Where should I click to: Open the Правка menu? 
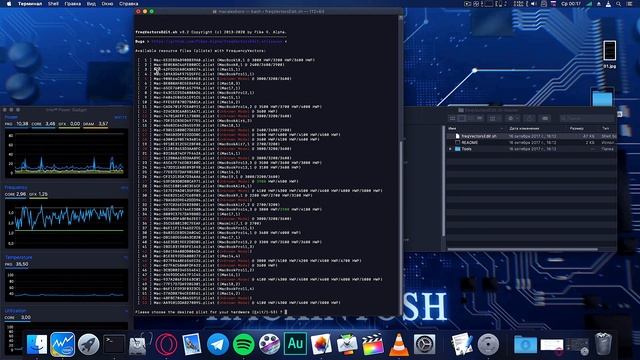(x=72, y=4)
